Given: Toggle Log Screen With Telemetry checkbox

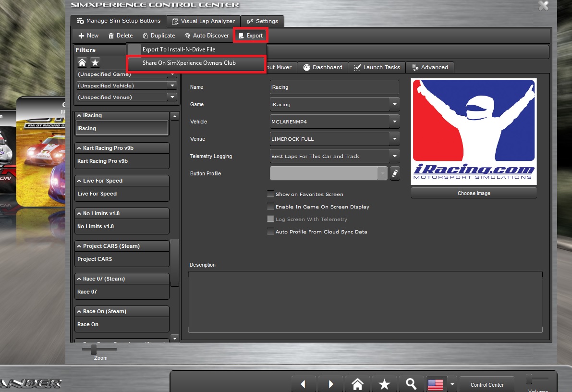Looking at the screenshot, I should click(x=271, y=219).
